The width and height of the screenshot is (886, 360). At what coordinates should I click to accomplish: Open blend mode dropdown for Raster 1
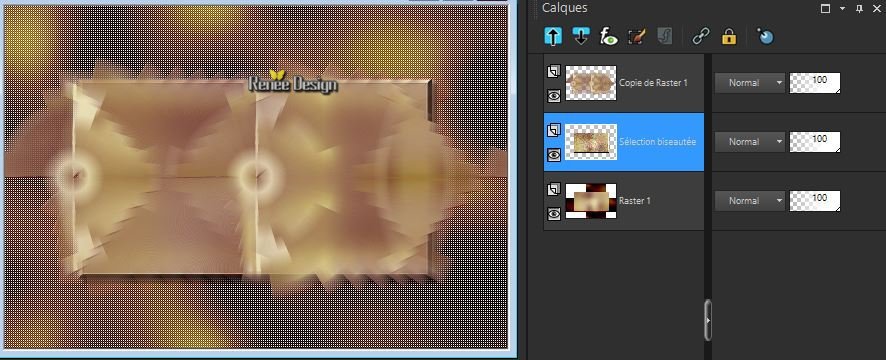tap(750, 201)
